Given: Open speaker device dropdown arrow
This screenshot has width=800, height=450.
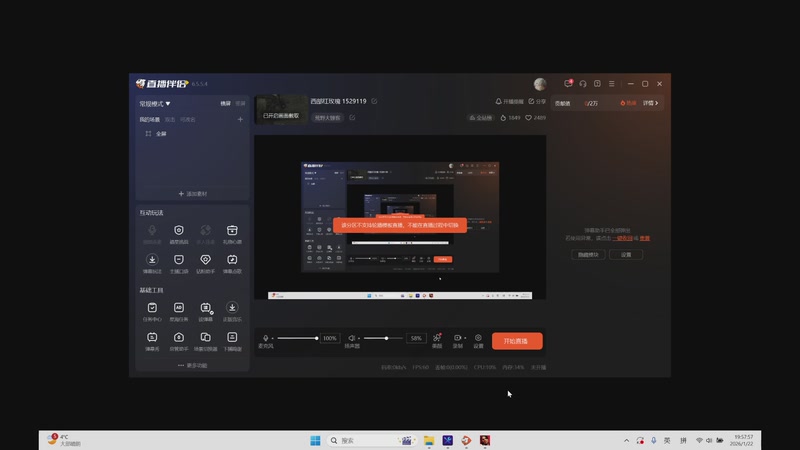Looking at the screenshot, I should point(359,338).
